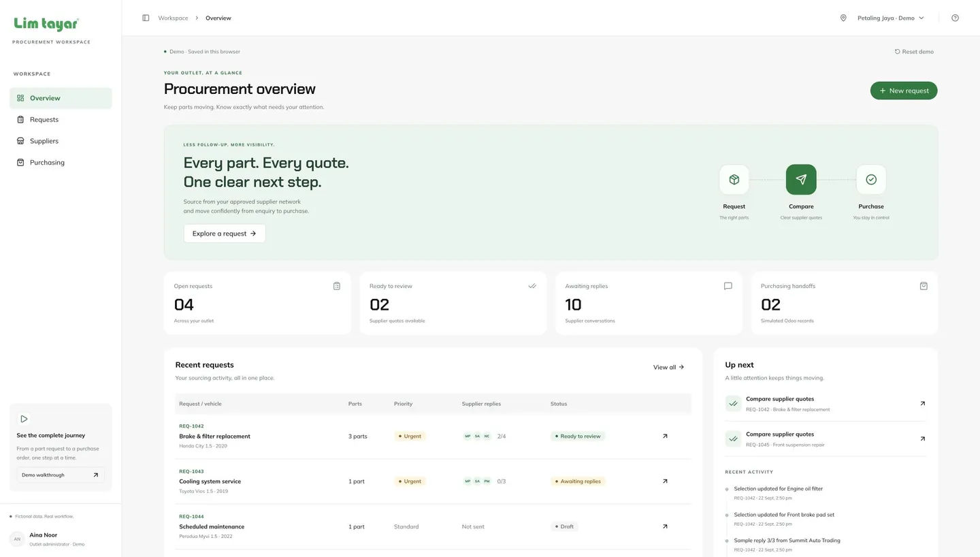
Task: Click View all recent requests link
Action: (x=668, y=367)
